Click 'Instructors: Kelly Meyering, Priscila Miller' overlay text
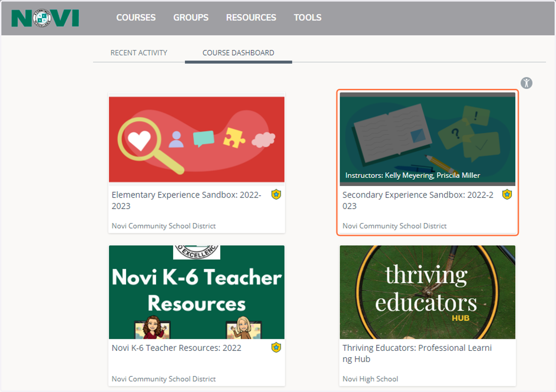This screenshot has width=556, height=392. click(x=413, y=175)
